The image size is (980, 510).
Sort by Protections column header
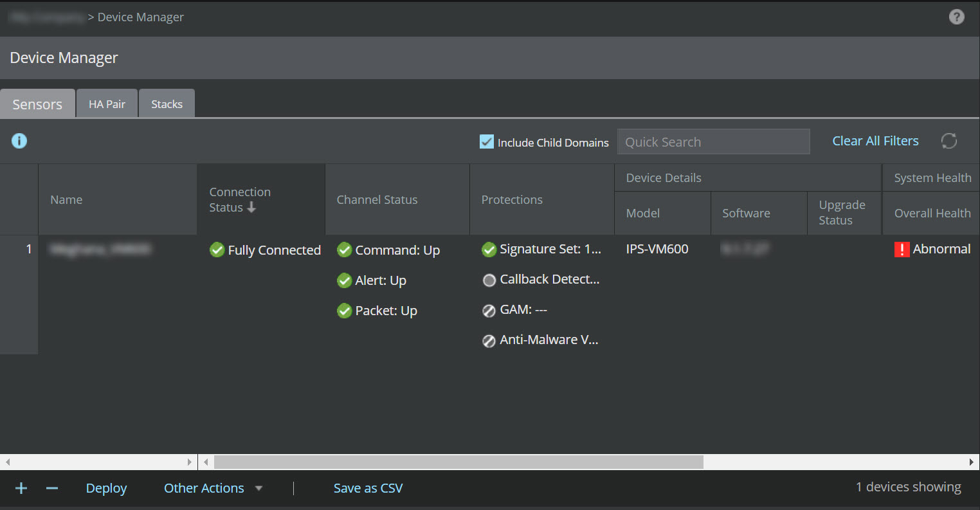tap(542, 199)
